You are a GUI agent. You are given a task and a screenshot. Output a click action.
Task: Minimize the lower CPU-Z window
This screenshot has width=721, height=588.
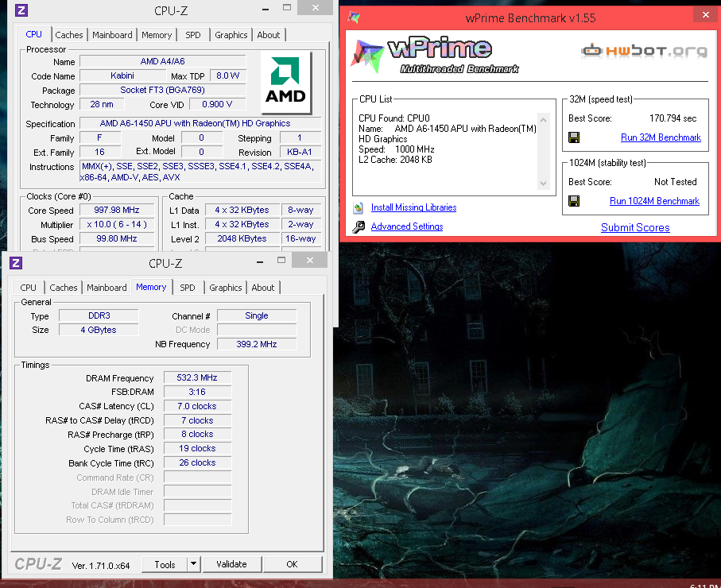(x=260, y=261)
